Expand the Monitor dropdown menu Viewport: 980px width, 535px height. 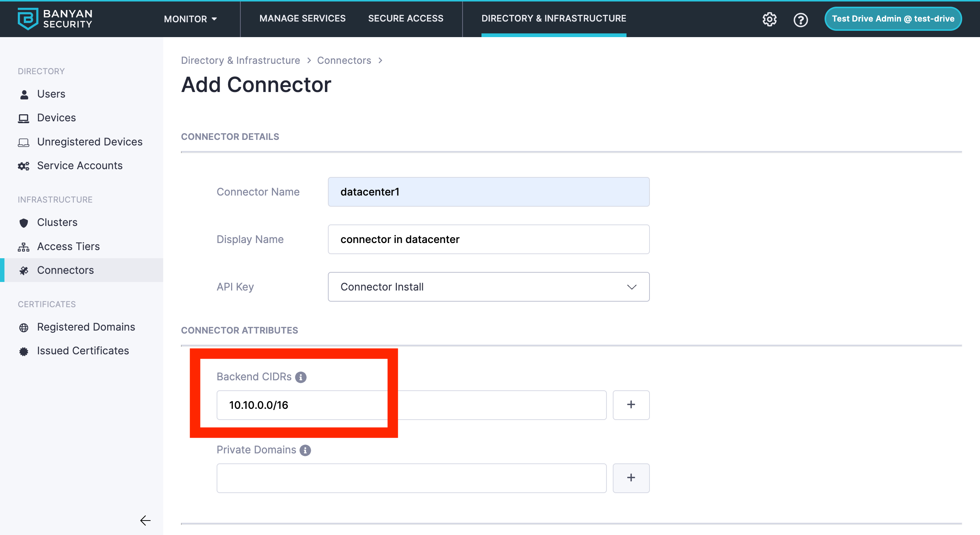tap(190, 19)
